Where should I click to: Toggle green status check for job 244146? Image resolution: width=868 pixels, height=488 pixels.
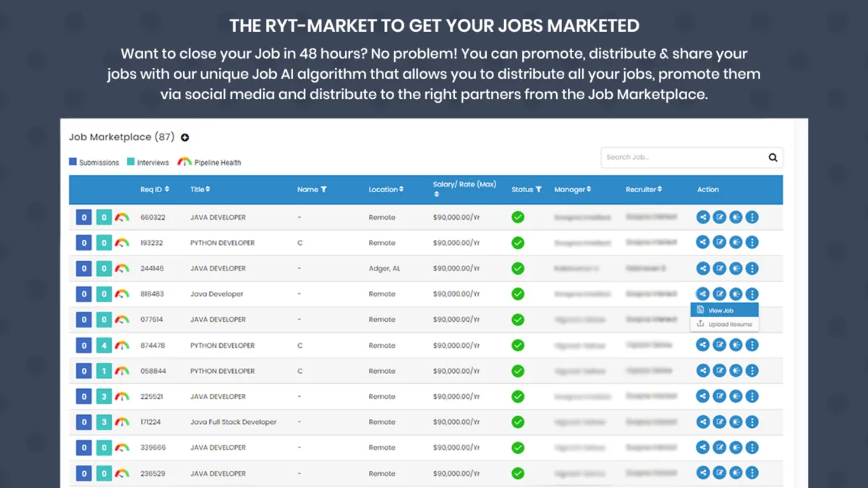tap(518, 268)
